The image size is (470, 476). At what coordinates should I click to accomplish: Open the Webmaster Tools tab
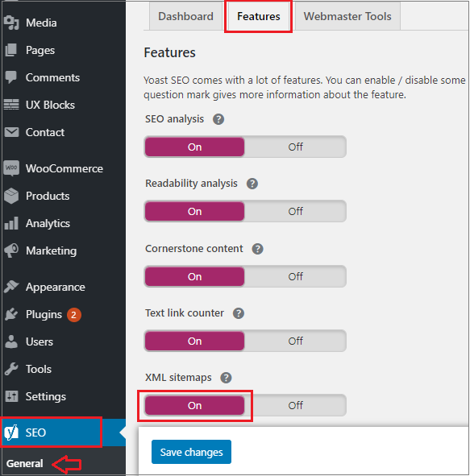[347, 16]
